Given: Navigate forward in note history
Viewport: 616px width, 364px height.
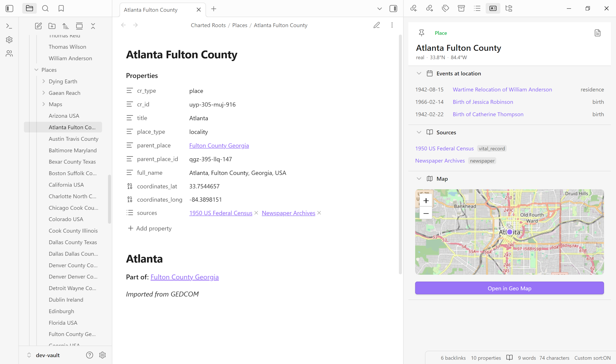Looking at the screenshot, I should [x=135, y=25].
